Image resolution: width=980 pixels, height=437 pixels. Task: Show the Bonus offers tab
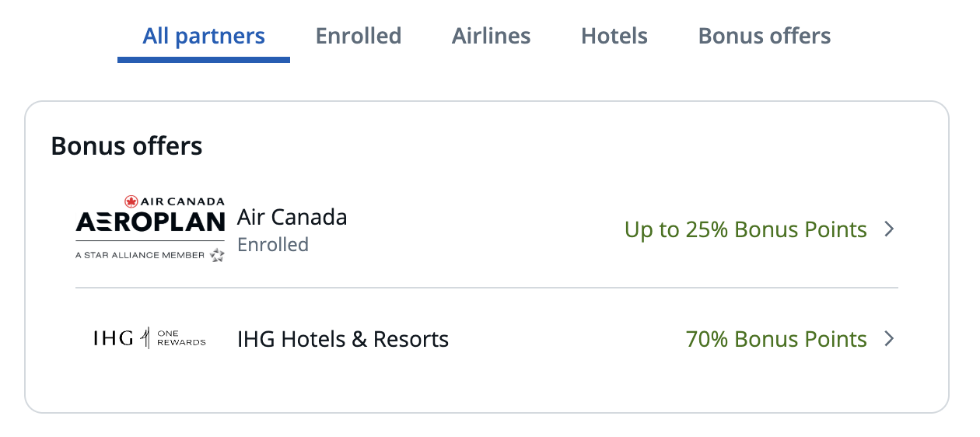[x=765, y=36]
